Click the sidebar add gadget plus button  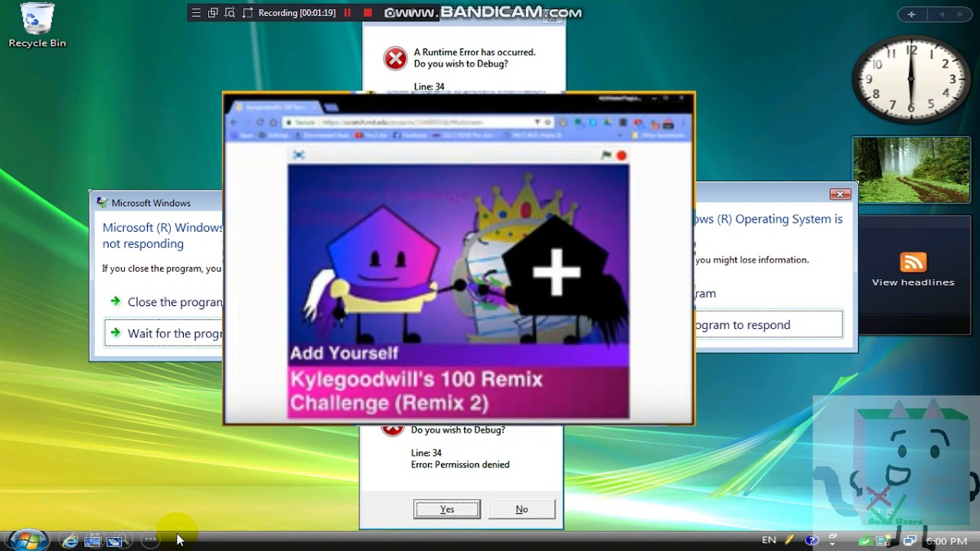click(911, 14)
